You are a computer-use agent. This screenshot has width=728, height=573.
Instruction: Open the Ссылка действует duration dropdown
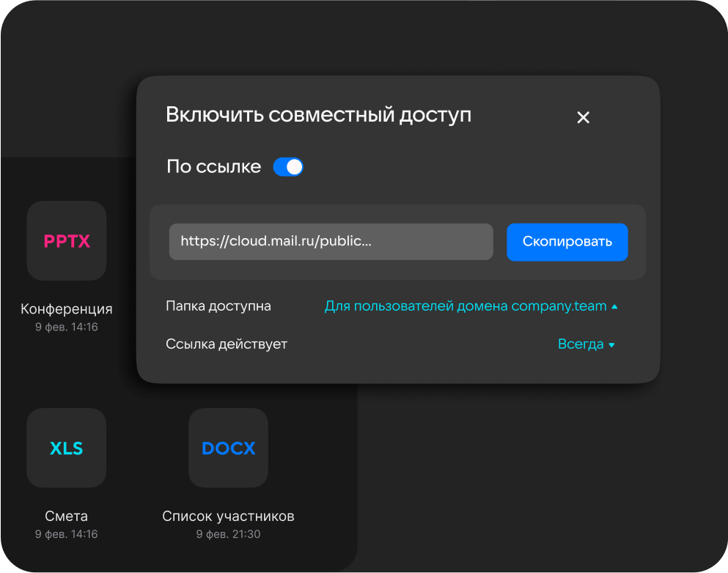[x=586, y=344]
